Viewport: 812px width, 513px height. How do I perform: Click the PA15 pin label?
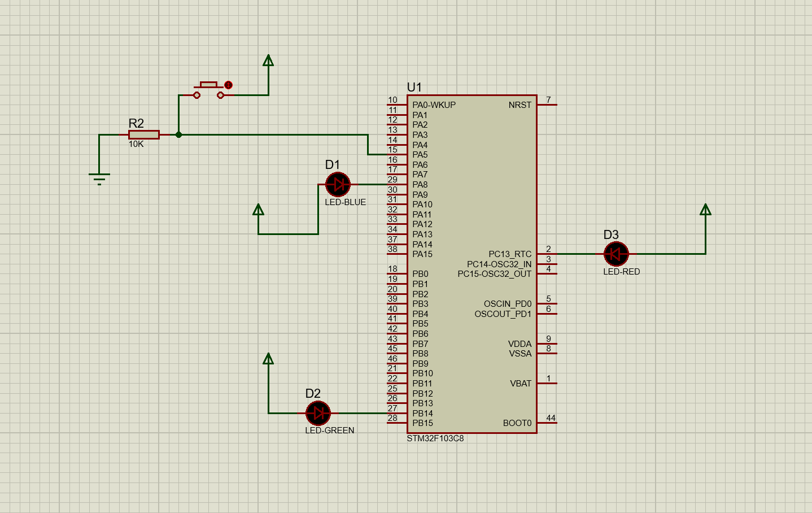pyautogui.click(x=422, y=254)
